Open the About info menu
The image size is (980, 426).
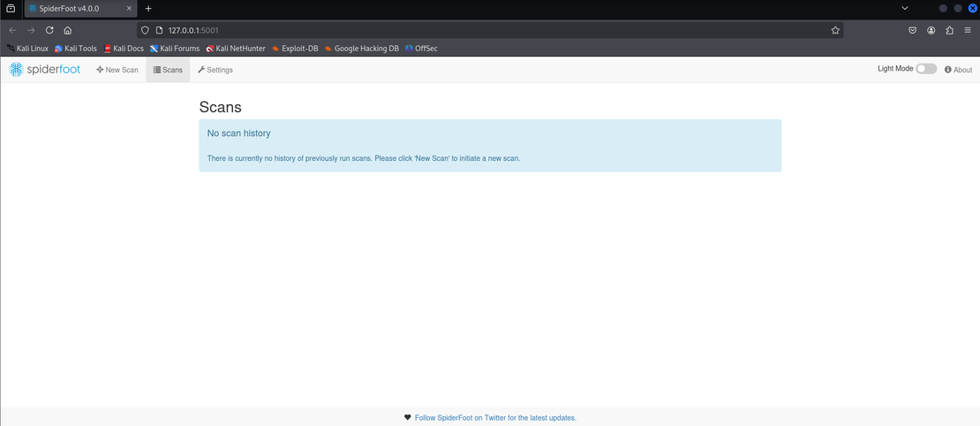(958, 70)
